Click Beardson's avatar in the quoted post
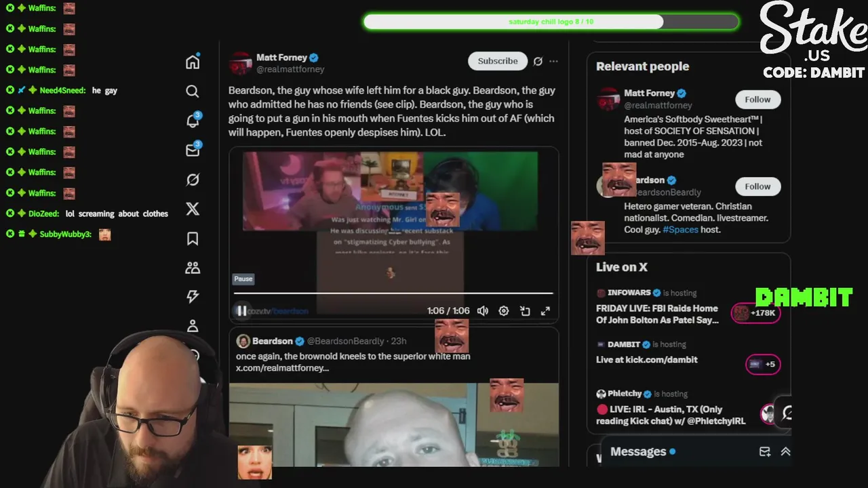Screen dimensions: 868x488 [x=242, y=341]
